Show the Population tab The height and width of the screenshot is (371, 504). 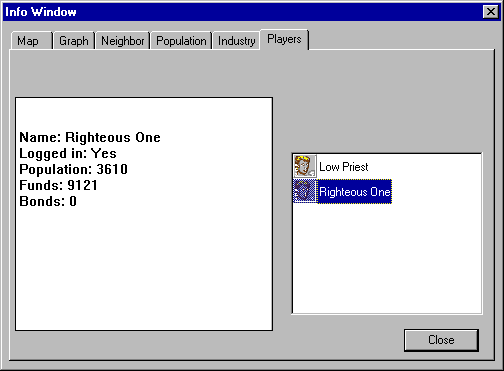181,41
